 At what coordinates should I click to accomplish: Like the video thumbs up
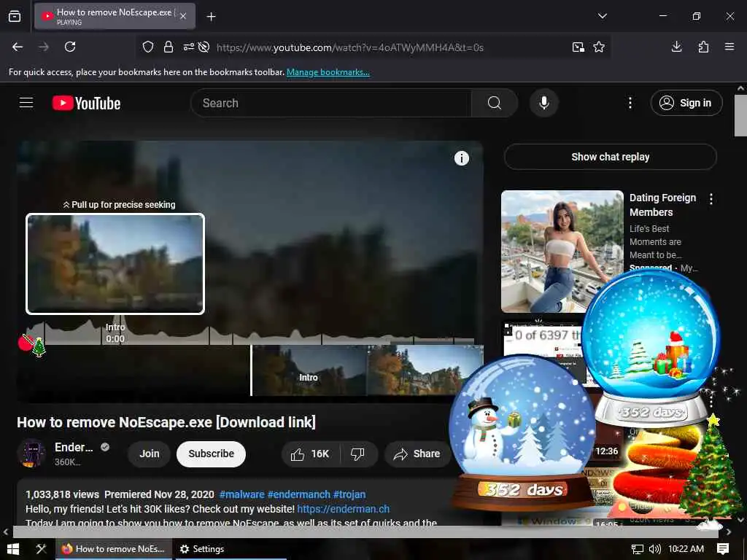[x=311, y=454]
